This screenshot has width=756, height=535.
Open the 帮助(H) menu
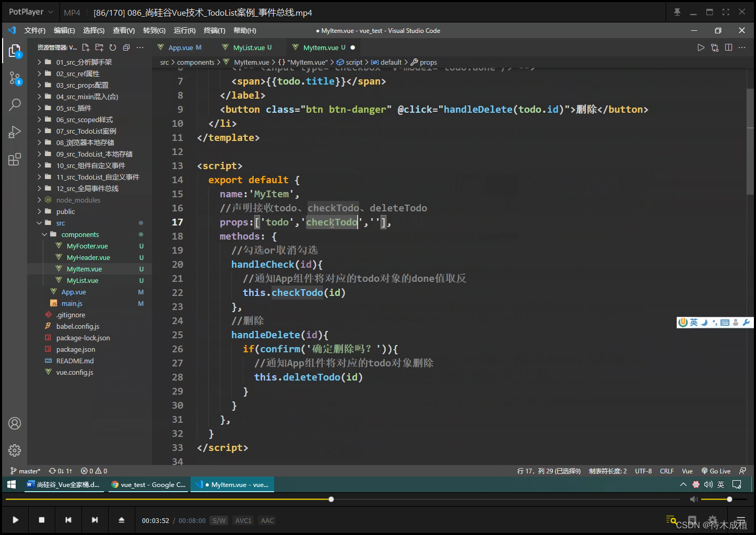[245, 30]
